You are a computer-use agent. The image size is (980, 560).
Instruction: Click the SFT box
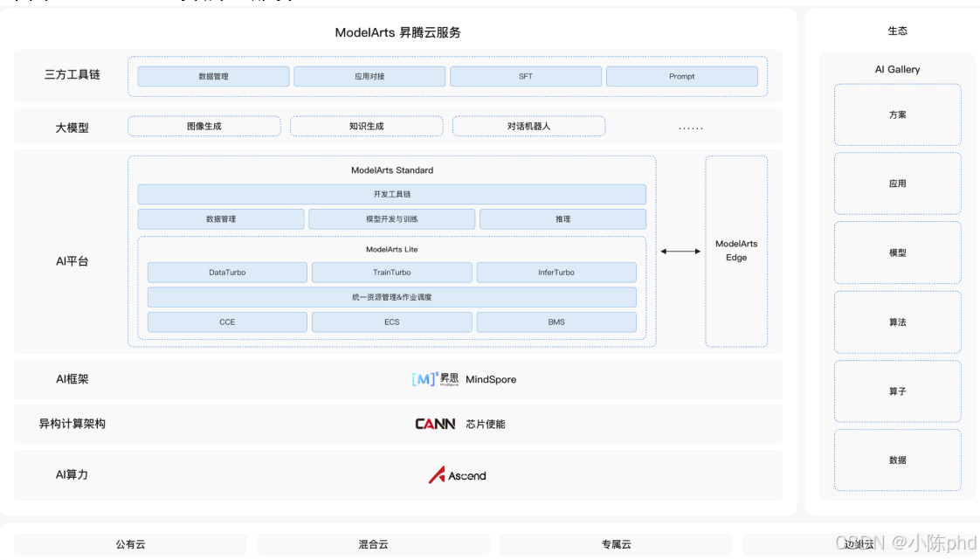[x=526, y=76]
